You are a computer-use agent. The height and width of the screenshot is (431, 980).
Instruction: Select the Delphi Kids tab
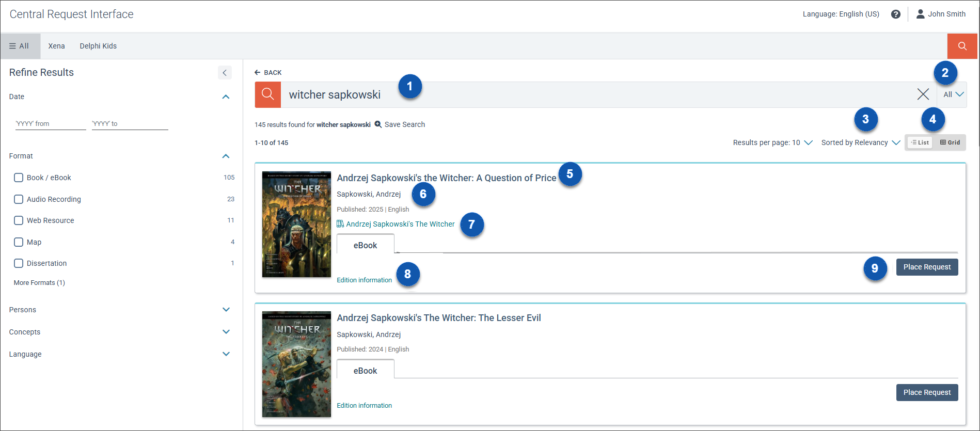(98, 46)
